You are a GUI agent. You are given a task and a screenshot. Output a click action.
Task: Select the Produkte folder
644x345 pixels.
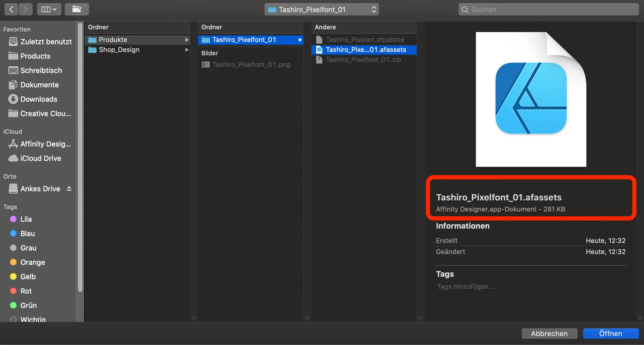click(x=113, y=40)
